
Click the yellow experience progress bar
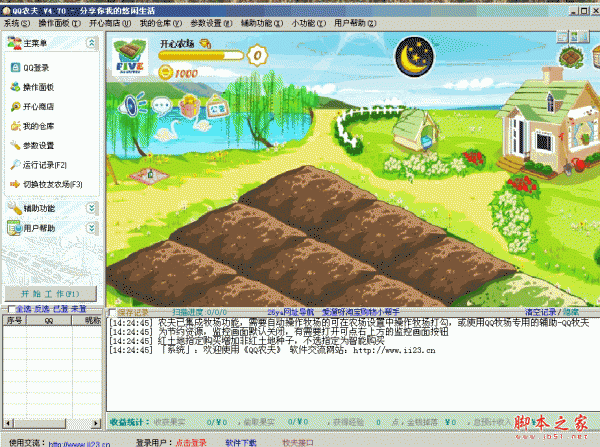201,56
